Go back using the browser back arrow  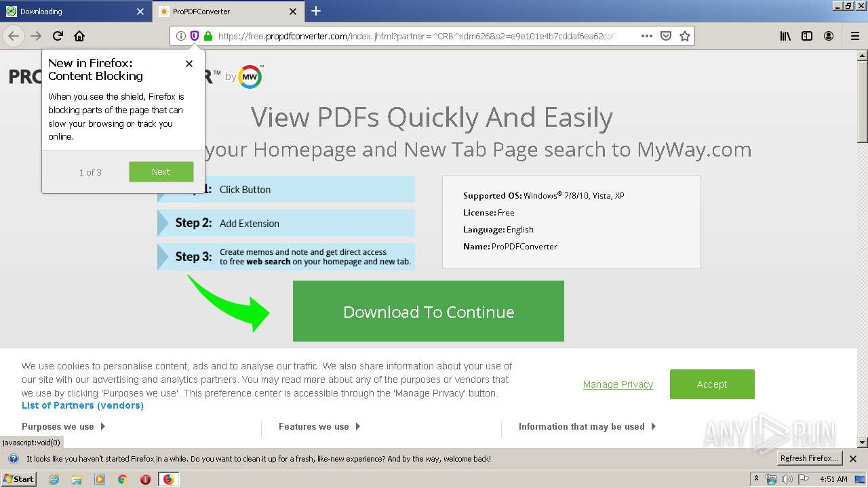tap(14, 36)
